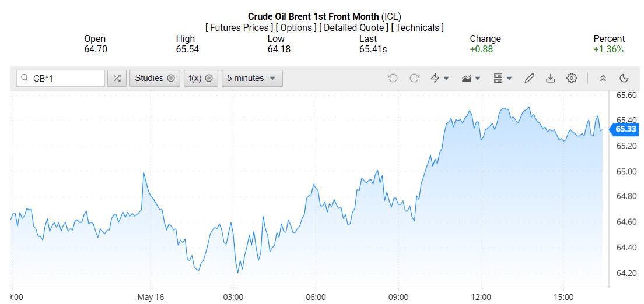Collapse toolbar with double-chevron icon
This screenshot has height=304, width=644.
click(603, 78)
